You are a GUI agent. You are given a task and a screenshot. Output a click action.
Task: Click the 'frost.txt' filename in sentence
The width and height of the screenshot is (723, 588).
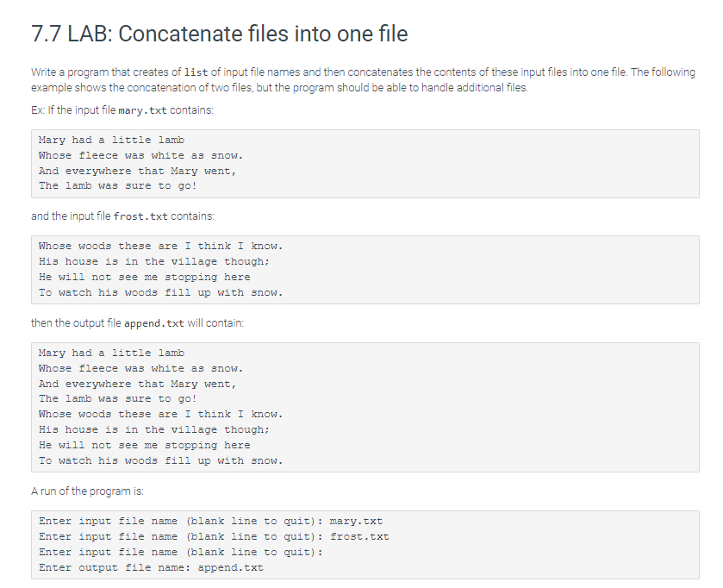(x=140, y=216)
